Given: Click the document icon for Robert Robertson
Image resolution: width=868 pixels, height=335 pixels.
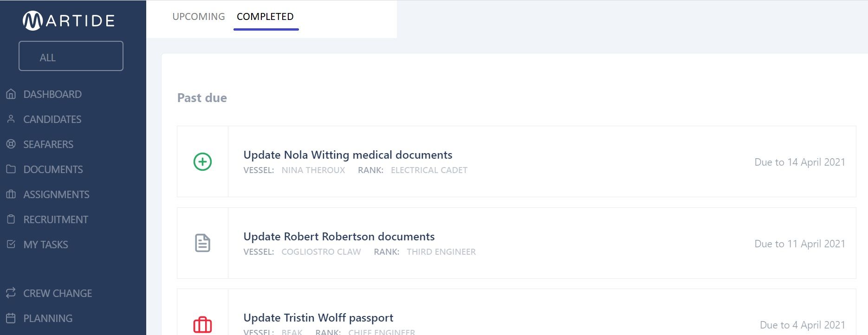Looking at the screenshot, I should (x=202, y=243).
